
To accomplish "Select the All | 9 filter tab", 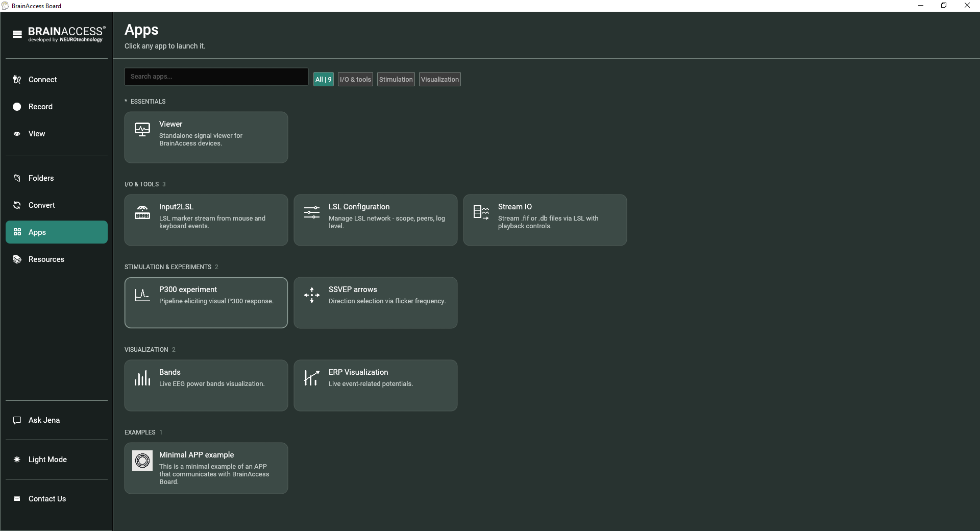I will pos(324,79).
